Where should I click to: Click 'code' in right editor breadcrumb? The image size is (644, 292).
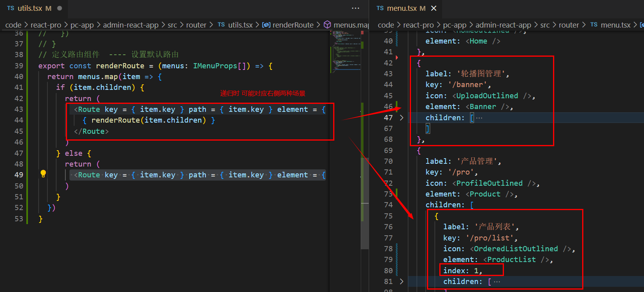coord(386,25)
